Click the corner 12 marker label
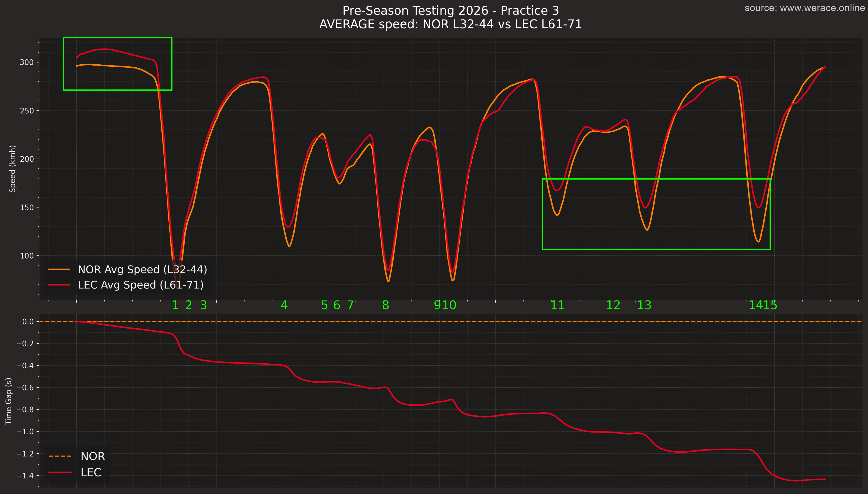868x494 pixels. tap(613, 305)
